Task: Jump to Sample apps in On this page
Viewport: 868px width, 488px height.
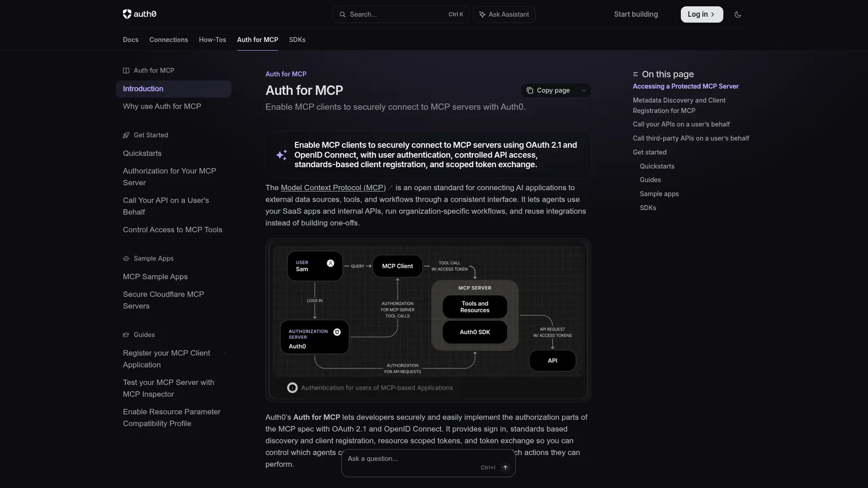Action: pos(659,194)
